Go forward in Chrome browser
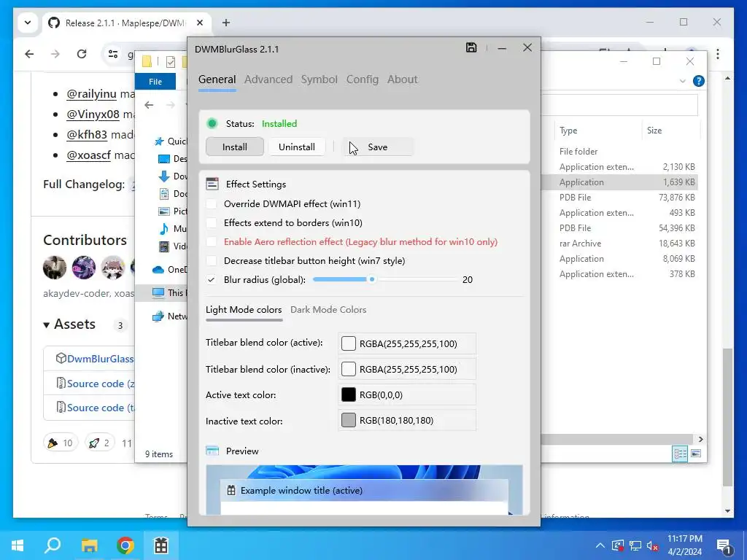Image resolution: width=747 pixels, height=560 pixels. [x=55, y=54]
